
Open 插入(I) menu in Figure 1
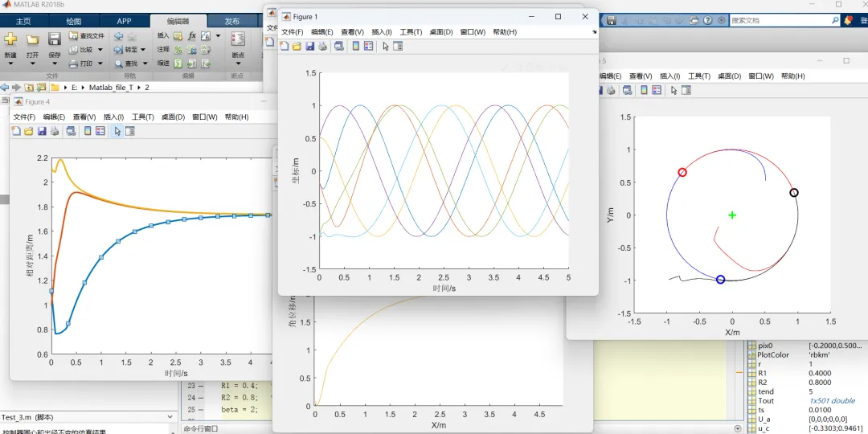(x=382, y=32)
